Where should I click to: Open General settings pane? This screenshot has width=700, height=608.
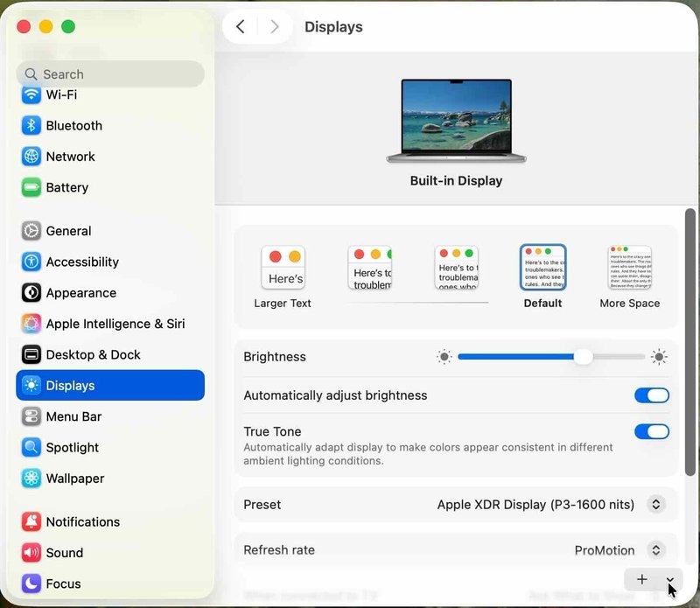[110, 231]
